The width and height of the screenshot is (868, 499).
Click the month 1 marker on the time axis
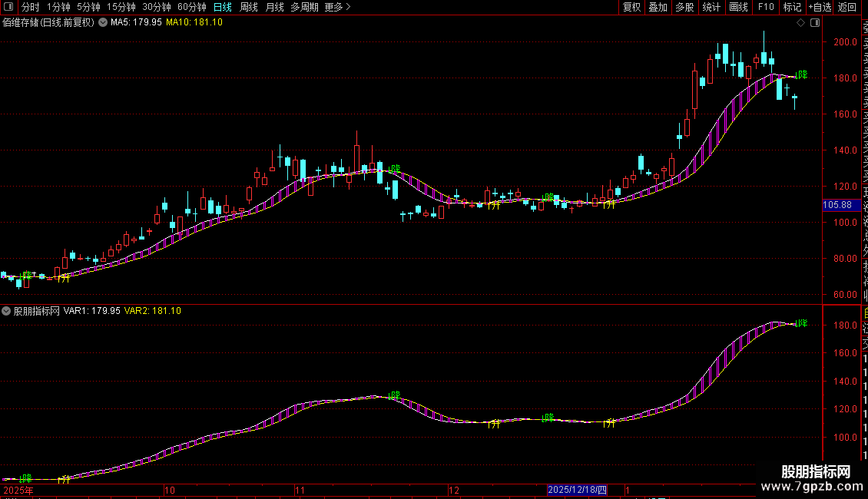pos(628,490)
